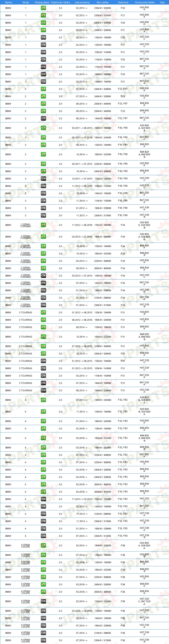Click the '06.2012 ->' production date cell
Screen dimensions: 169x644
(x=82, y=390)
